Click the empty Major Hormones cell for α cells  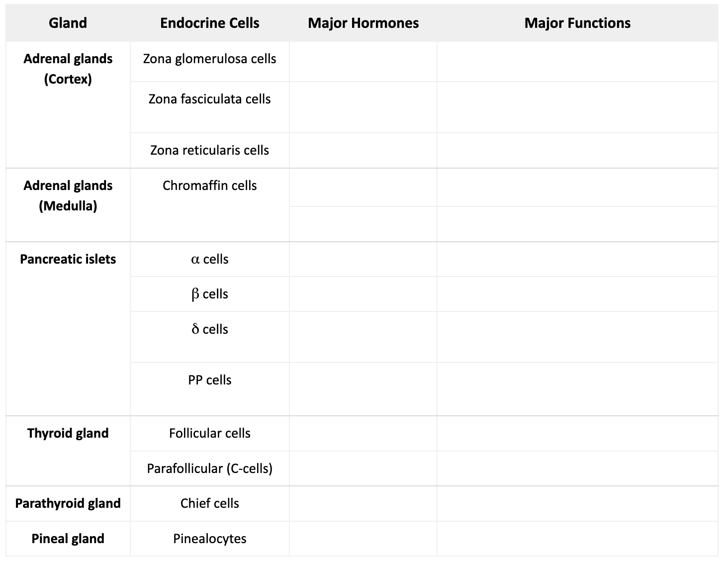[363, 259]
